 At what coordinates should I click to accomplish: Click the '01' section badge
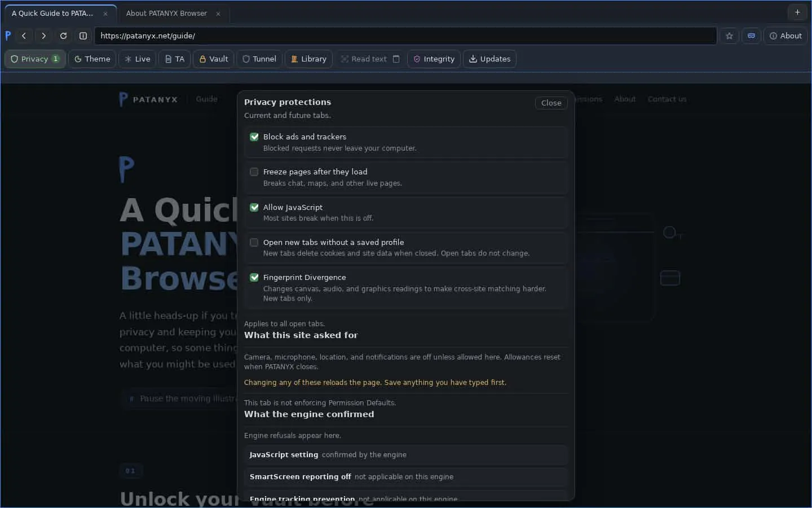click(x=130, y=471)
